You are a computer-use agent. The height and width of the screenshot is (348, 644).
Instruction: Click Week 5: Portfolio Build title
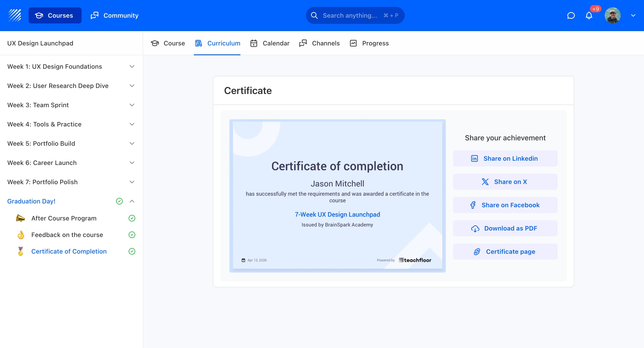click(x=41, y=144)
